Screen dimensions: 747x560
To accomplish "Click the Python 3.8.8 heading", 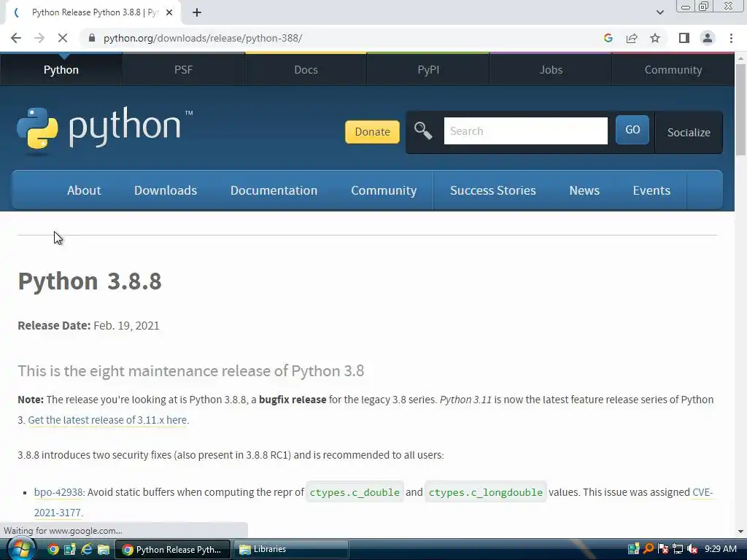I will pyautogui.click(x=90, y=281).
